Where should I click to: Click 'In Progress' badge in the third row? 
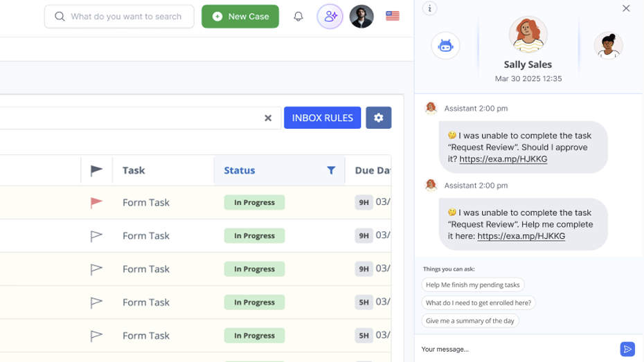click(254, 269)
